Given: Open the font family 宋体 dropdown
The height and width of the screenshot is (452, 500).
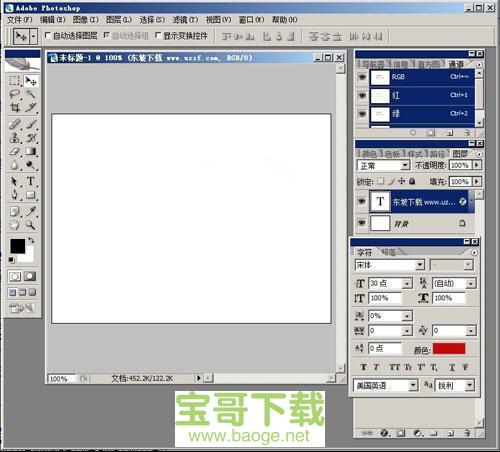Looking at the screenshot, I should [420, 265].
